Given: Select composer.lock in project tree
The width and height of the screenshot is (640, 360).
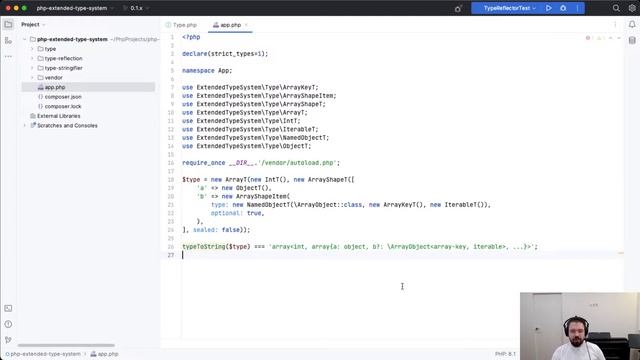Looking at the screenshot, I should (x=63, y=107).
